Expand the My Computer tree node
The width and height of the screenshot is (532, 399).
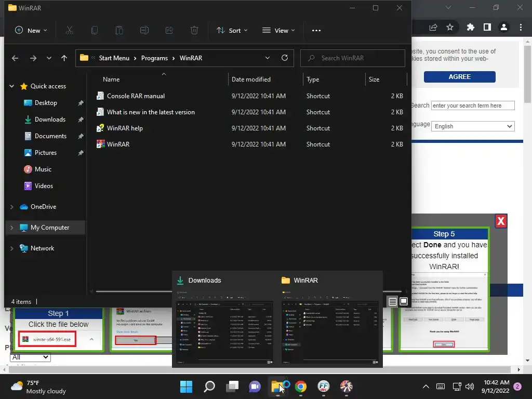click(x=11, y=228)
